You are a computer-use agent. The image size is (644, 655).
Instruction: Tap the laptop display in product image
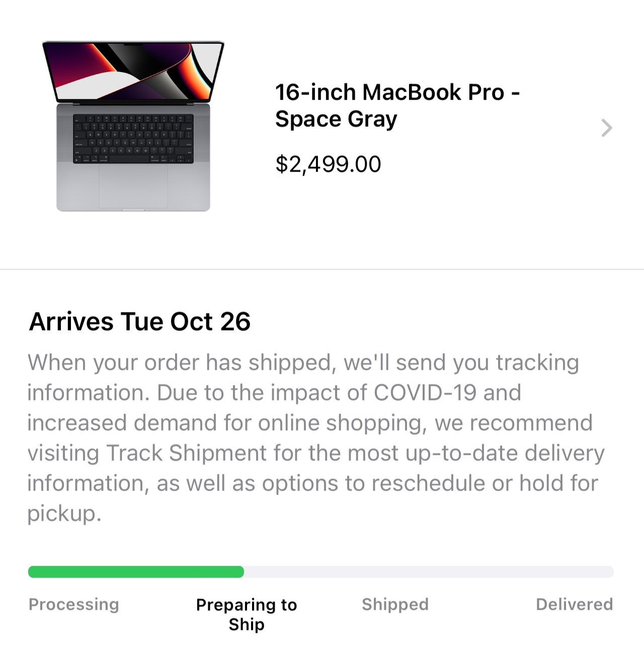click(x=133, y=70)
